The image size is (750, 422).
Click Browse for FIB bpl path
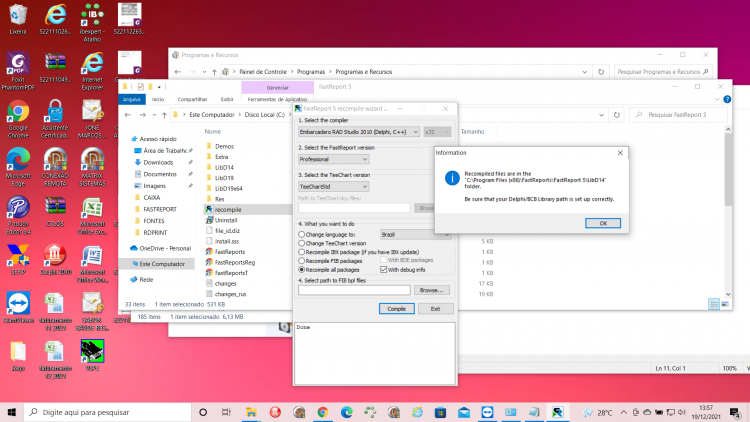(x=431, y=290)
